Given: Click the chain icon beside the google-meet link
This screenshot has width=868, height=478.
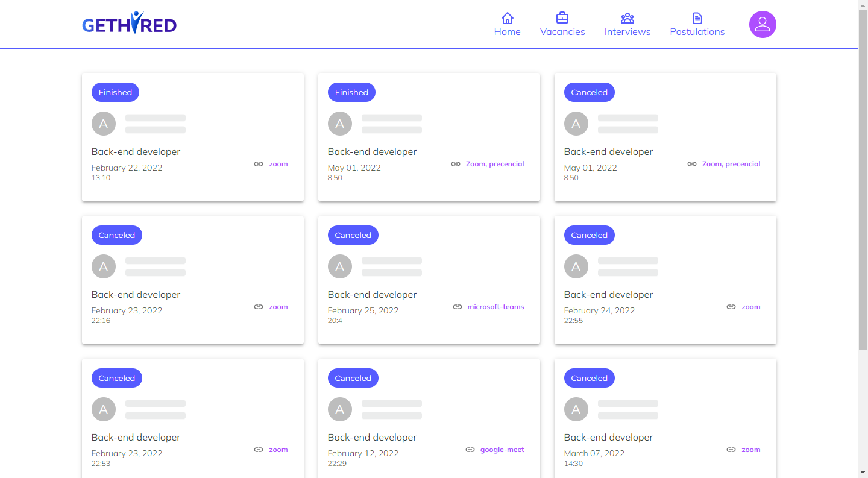Looking at the screenshot, I should (x=470, y=449).
